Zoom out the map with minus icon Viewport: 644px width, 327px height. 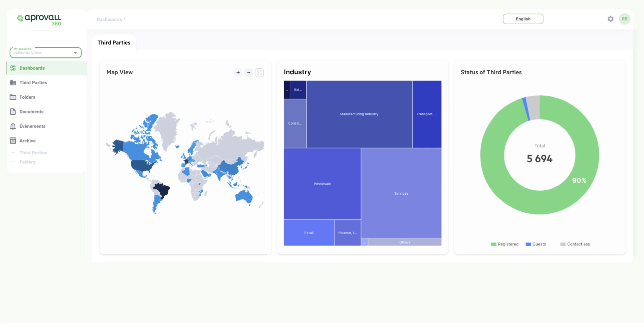(248, 73)
